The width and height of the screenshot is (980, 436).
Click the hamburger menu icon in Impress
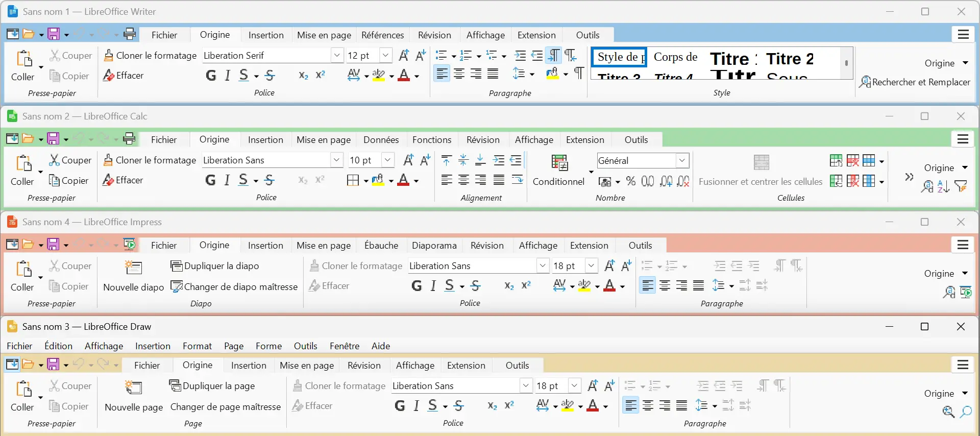963,245
